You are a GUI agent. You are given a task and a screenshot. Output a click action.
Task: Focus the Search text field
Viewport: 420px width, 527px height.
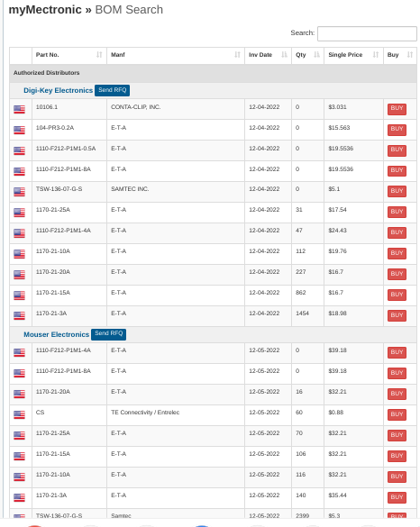367,33
